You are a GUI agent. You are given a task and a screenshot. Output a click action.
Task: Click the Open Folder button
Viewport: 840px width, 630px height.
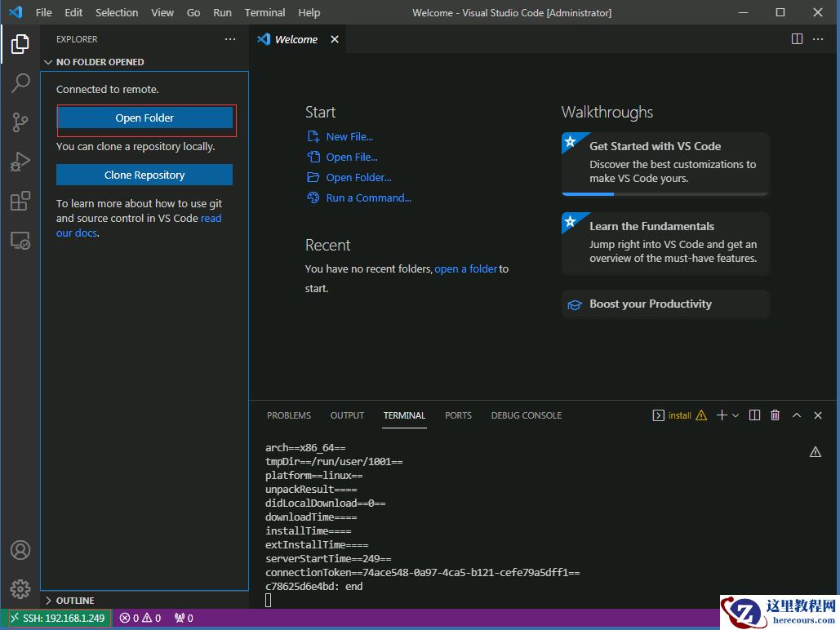[x=144, y=118]
